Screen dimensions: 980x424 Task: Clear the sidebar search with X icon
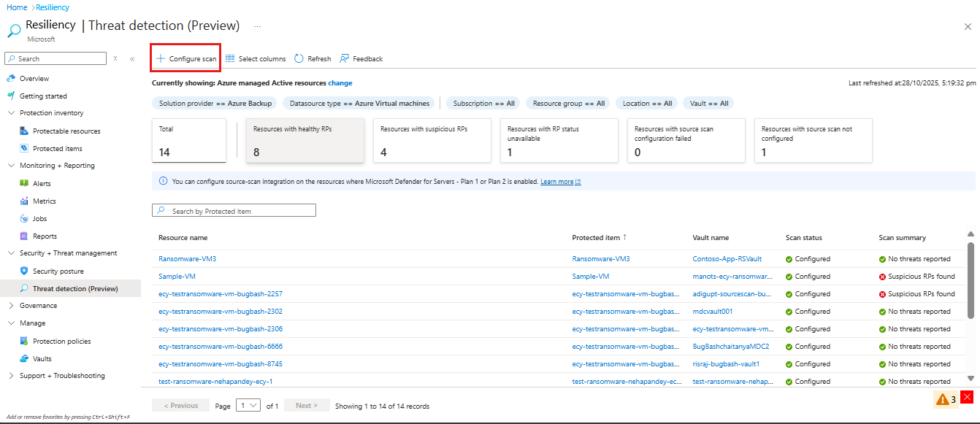(x=115, y=58)
